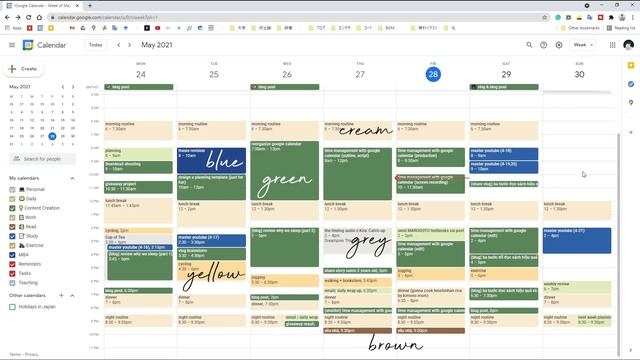
Task: Click browser back button
Action: (x=7, y=17)
